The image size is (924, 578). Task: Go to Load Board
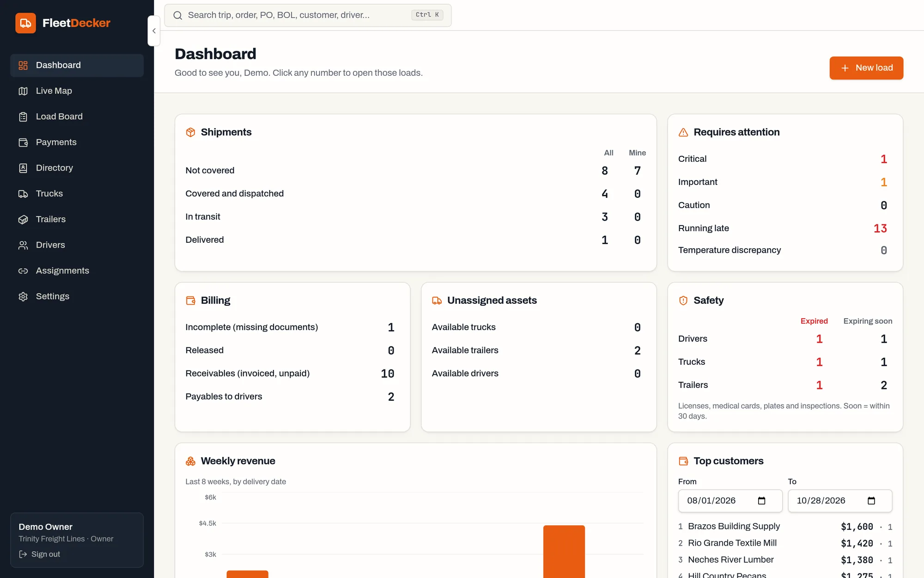(77, 117)
